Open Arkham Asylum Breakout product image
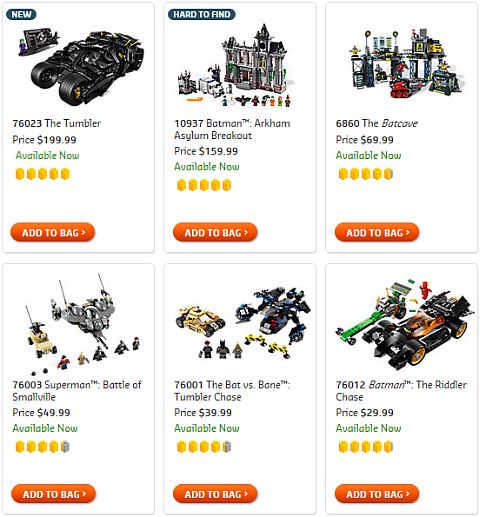480x517 pixels. (236, 66)
